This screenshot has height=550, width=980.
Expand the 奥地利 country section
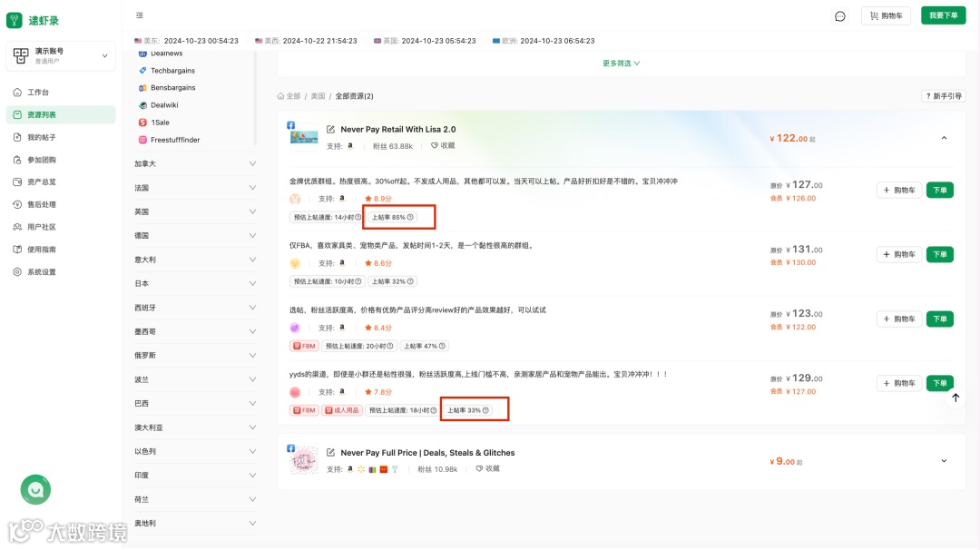(195, 523)
